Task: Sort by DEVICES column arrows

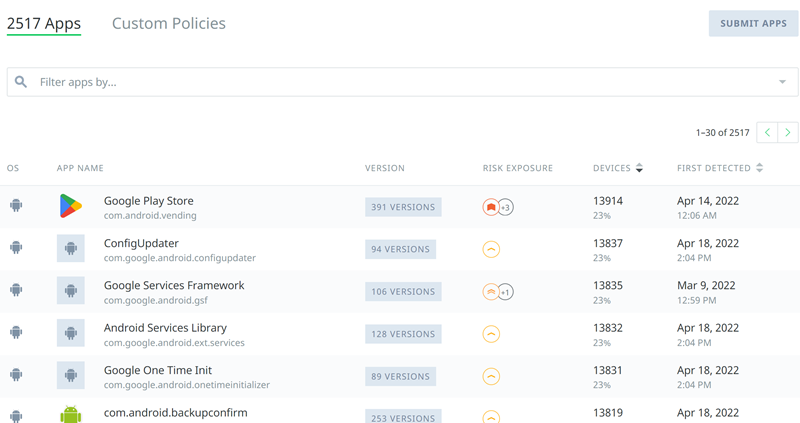Action: (x=639, y=168)
